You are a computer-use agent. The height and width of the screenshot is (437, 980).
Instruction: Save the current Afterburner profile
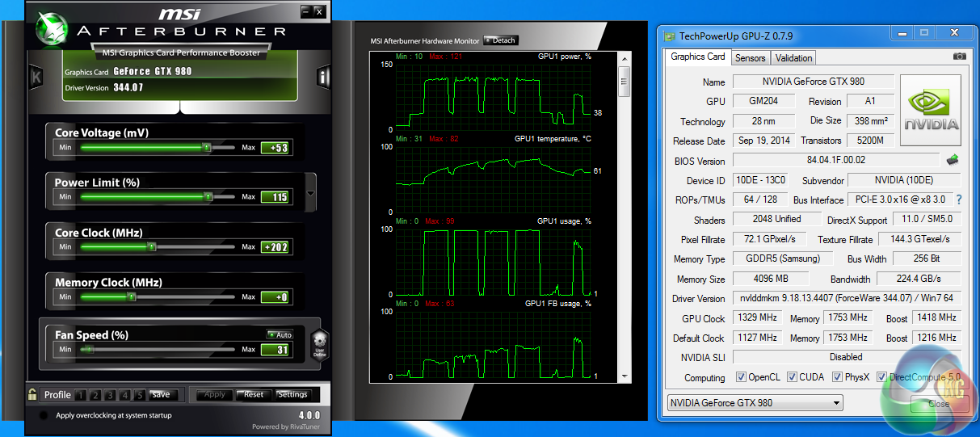[162, 395]
